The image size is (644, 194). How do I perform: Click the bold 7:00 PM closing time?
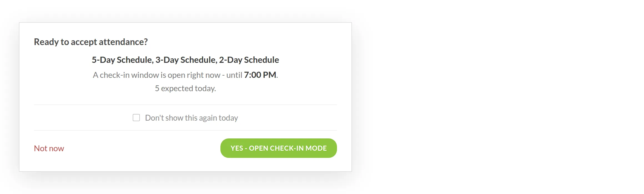point(260,75)
